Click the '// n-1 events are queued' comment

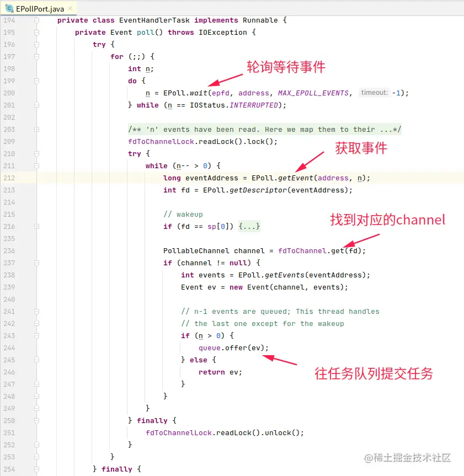click(280, 312)
